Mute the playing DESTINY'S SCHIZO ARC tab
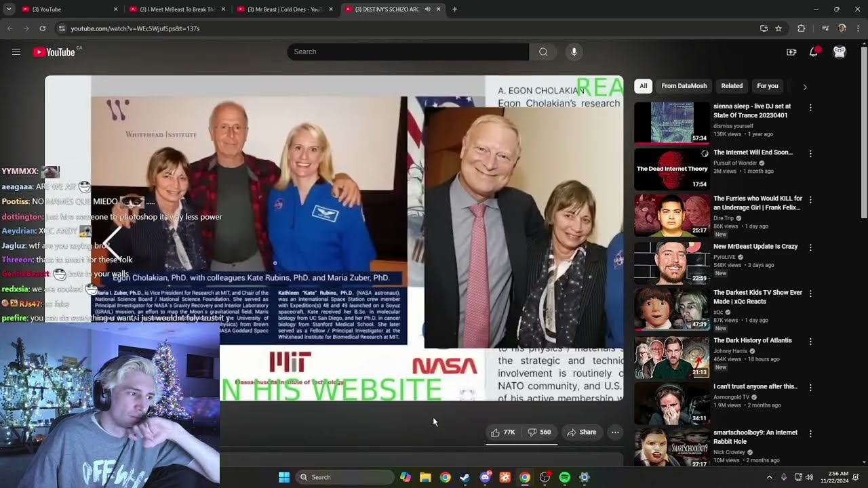This screenshot has width=868, height=488. (427, 9)
